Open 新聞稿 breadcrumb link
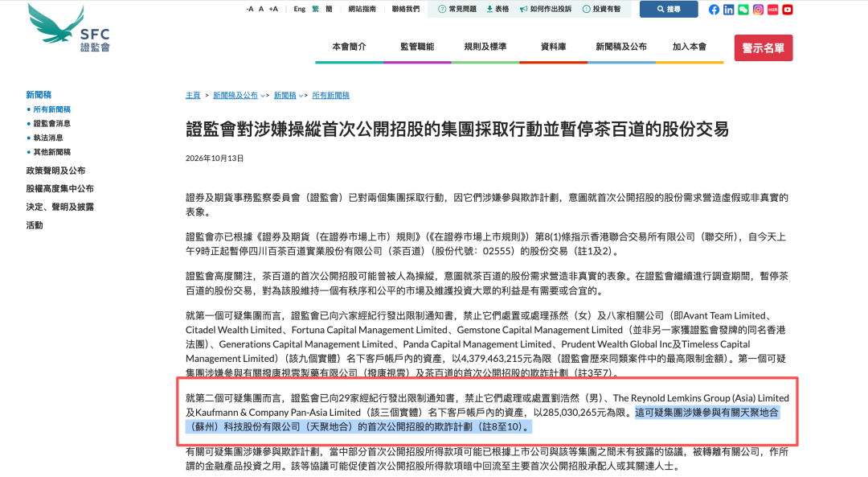Viewport: 868px width, 477px height. click(x=285, y=95)
